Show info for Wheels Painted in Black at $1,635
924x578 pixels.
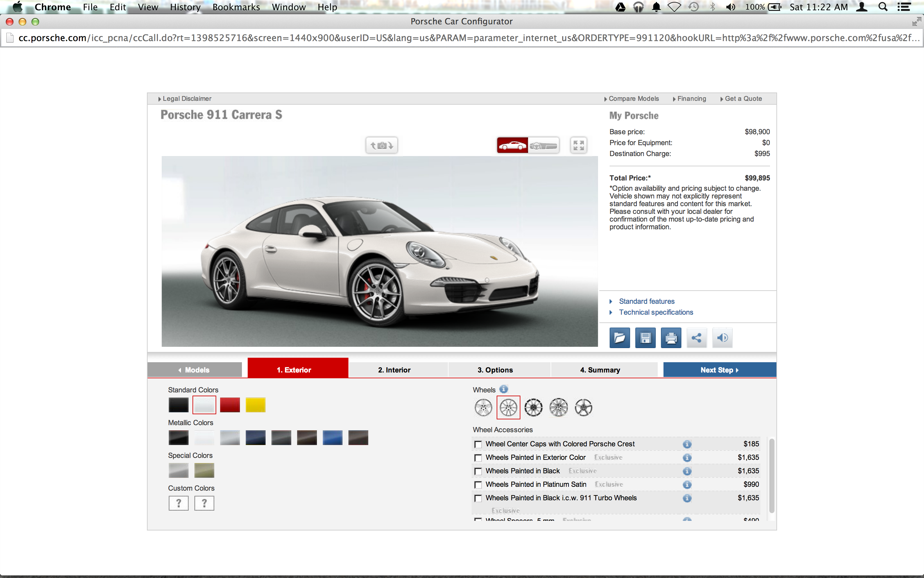687,471
